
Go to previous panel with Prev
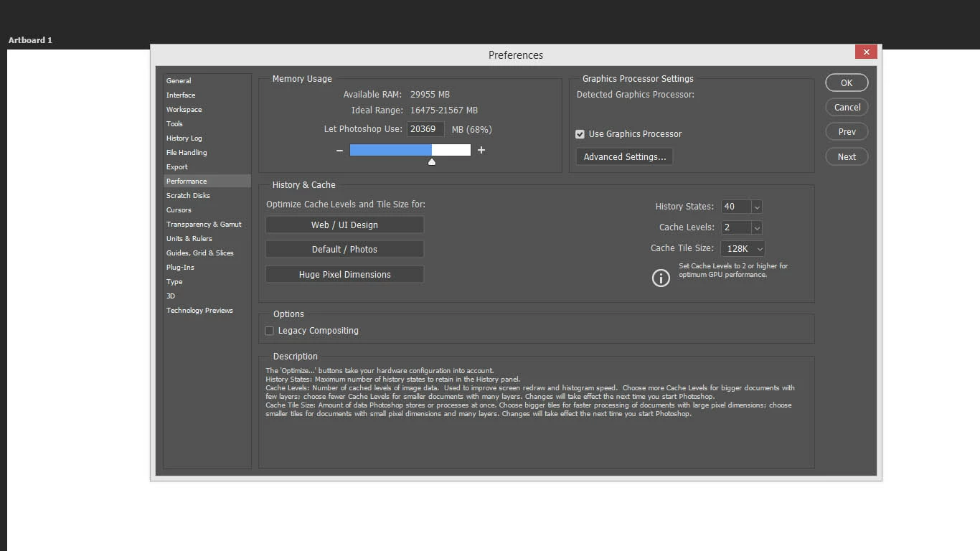coord(847,132)
